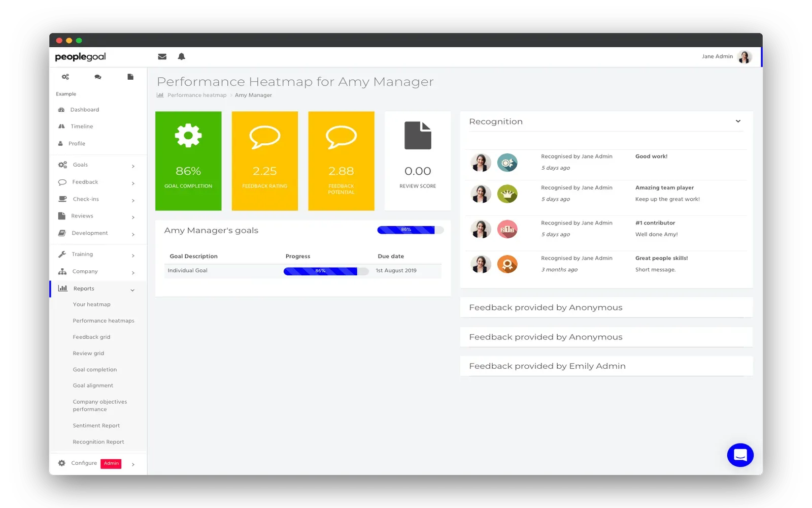The image size is (812, 508).
Task: Click the Dashboard gauge icon
Action: coord(61,110)
